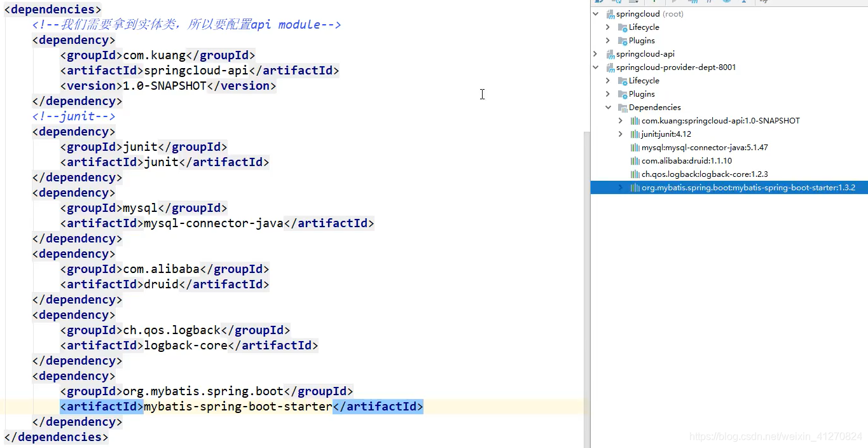Expand Plugins under springcloud-provider-dept-8001

click(608, 94)
